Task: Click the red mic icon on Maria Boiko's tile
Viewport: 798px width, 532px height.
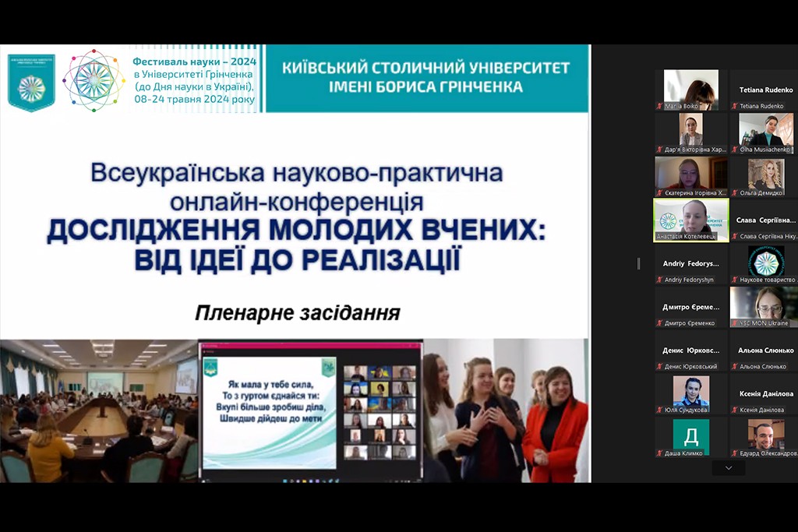Action: [x=659, y=106]
